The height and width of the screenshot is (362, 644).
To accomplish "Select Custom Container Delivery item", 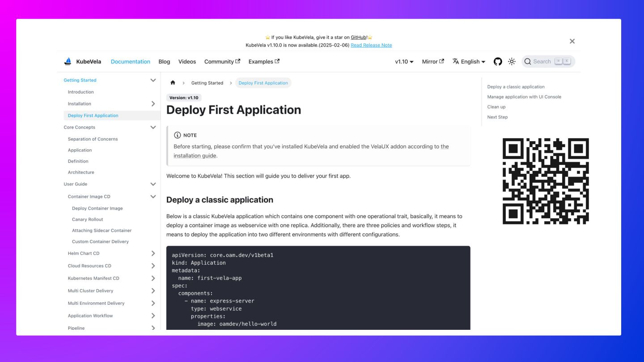I will point(101,242).
